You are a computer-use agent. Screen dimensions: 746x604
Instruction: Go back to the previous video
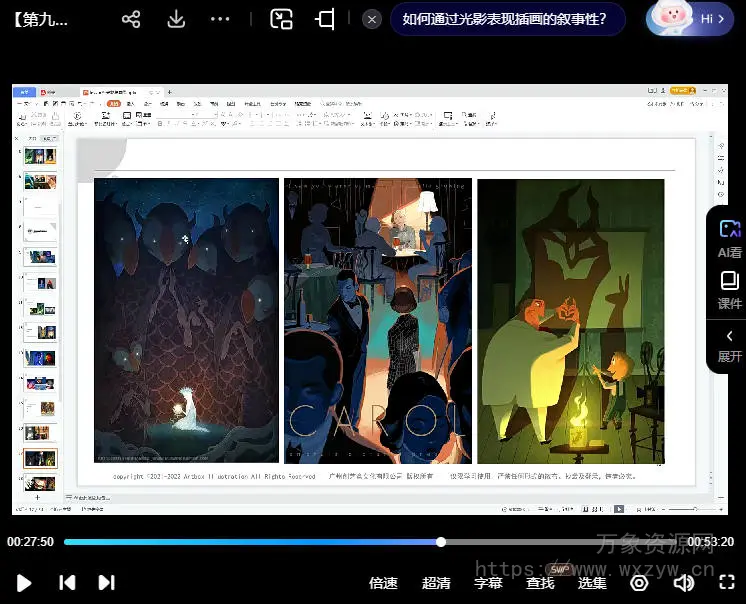pyautogui.click(x=67, y=582)
